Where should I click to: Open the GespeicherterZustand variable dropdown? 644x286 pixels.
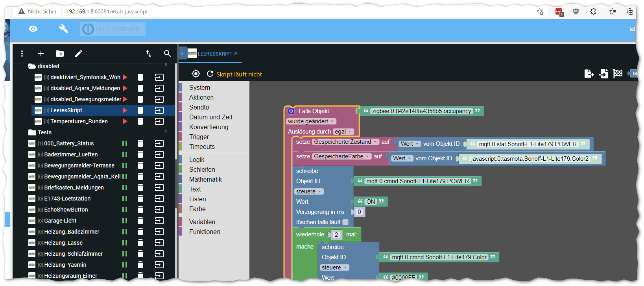(x=346, y=142)
